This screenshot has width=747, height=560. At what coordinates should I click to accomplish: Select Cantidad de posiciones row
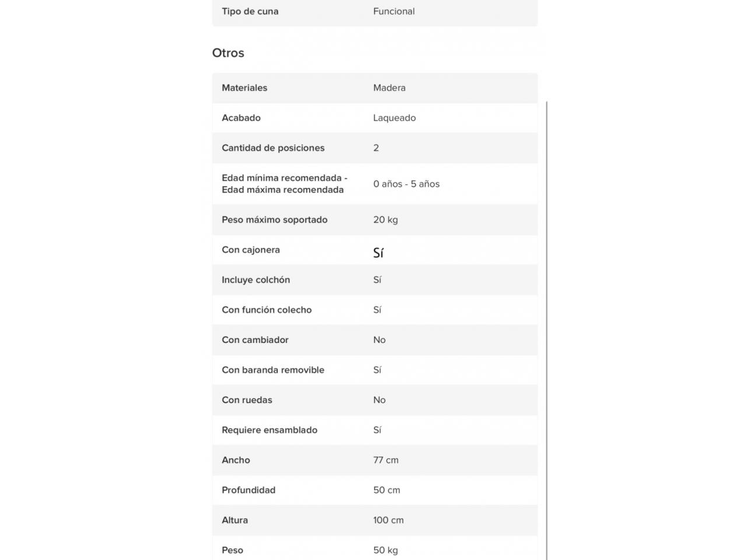(375, 148)
